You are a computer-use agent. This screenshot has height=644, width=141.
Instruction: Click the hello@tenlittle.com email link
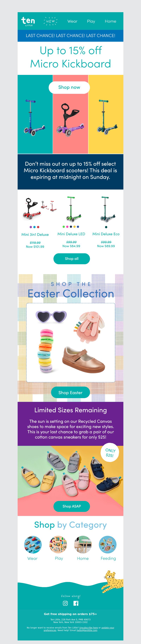coord(87,630)
